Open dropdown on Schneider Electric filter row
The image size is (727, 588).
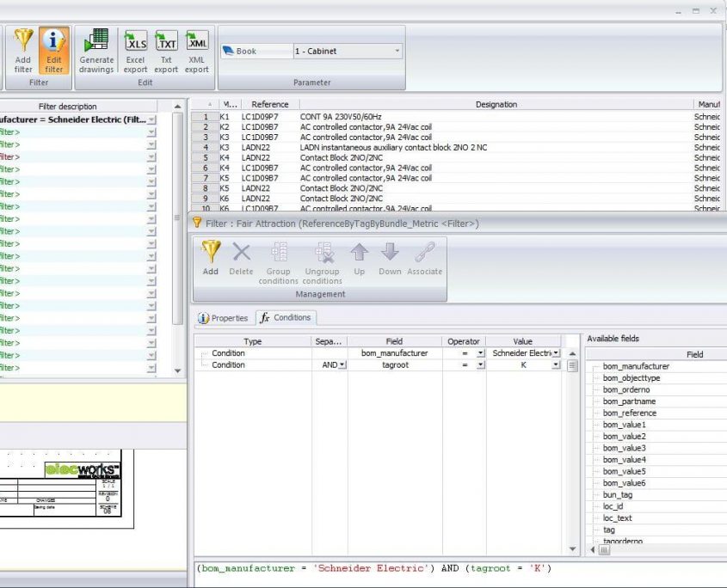(151, 120)
